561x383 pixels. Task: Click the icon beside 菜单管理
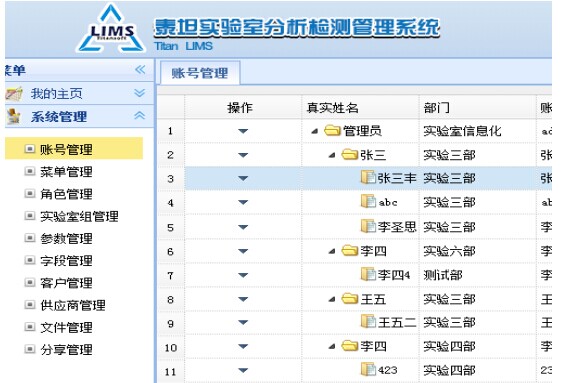(30, 171)
